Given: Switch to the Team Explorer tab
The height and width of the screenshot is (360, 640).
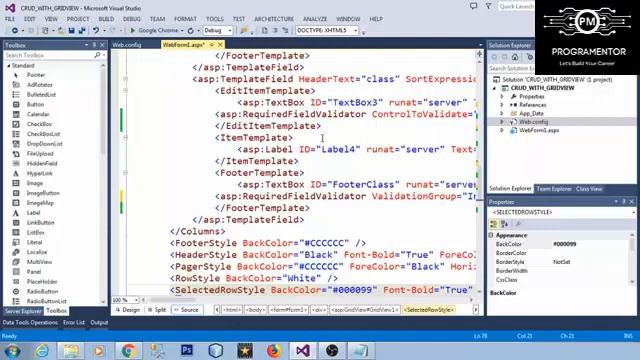Looking at the screenshot, I should coord(553,189).
